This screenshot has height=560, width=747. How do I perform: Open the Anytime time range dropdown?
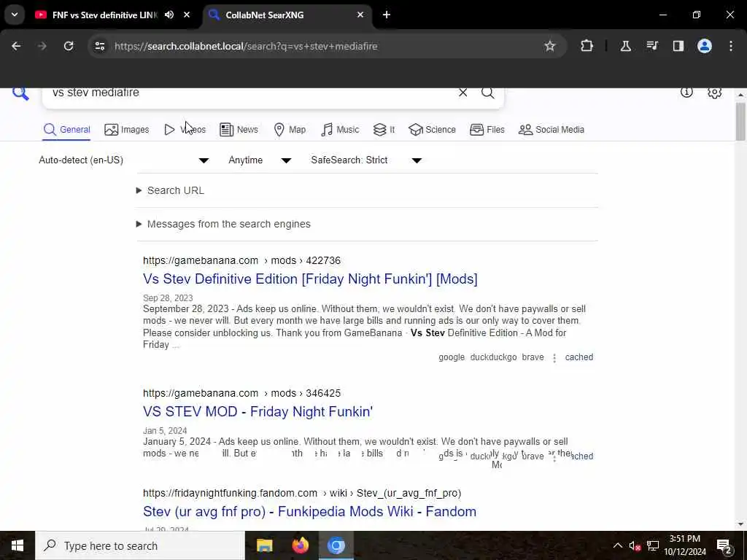point(260,160)
